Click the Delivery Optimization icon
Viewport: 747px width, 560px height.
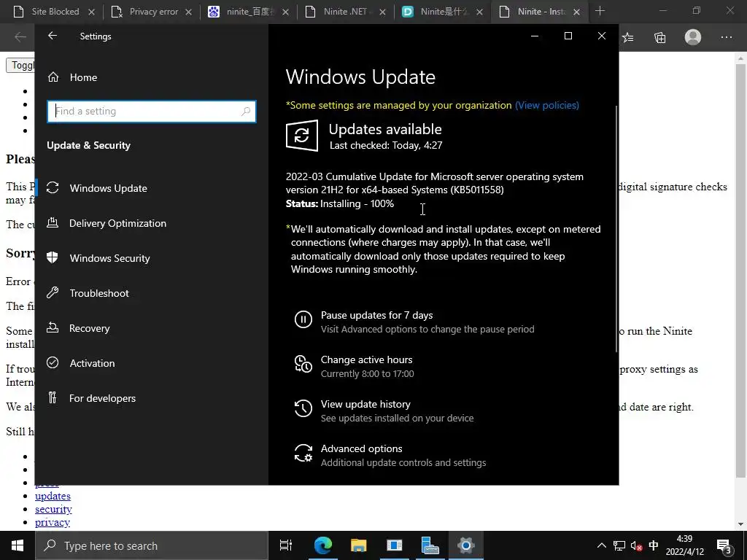[53, 222]
